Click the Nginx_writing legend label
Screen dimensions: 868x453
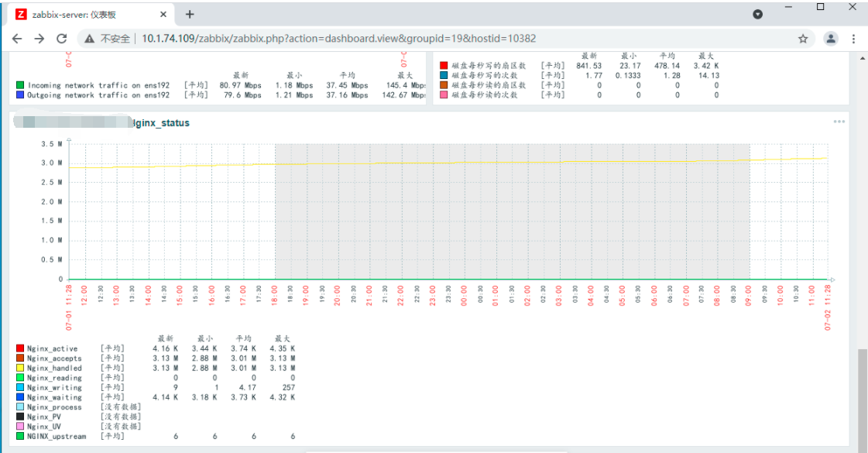click(x=54, y=388)
